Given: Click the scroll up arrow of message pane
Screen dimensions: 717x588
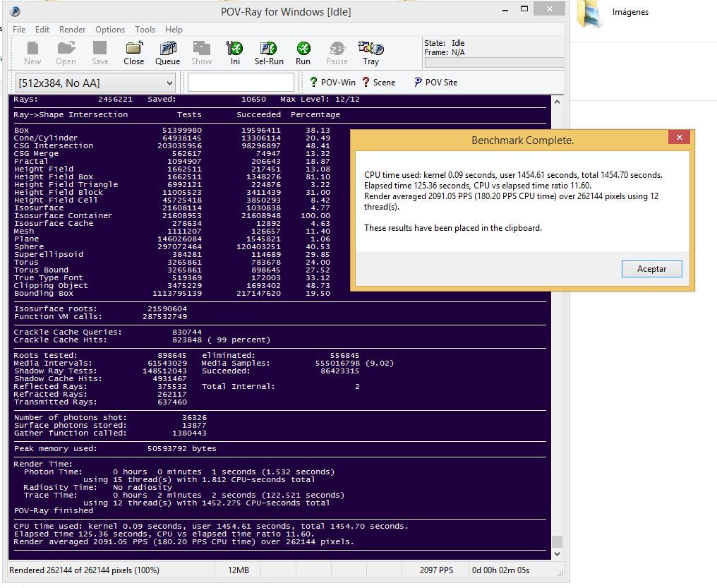Looking at the screenshot, I should [557, 102].
